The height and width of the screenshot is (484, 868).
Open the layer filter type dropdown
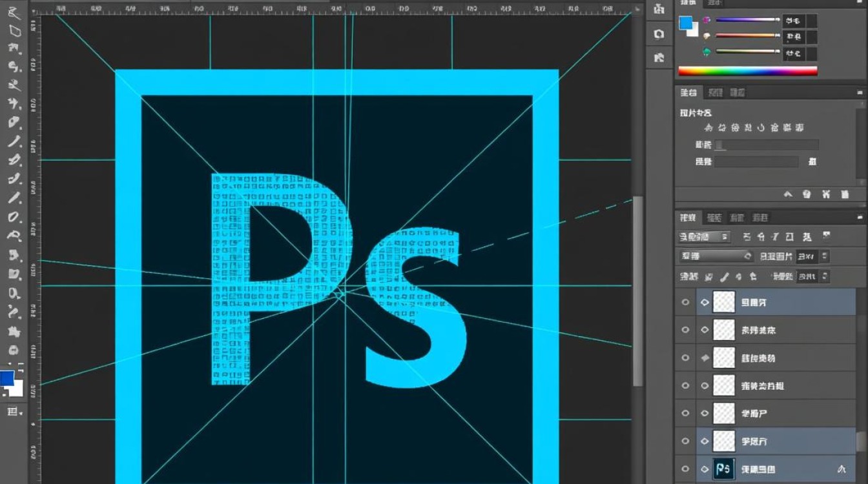coord(705,237)
